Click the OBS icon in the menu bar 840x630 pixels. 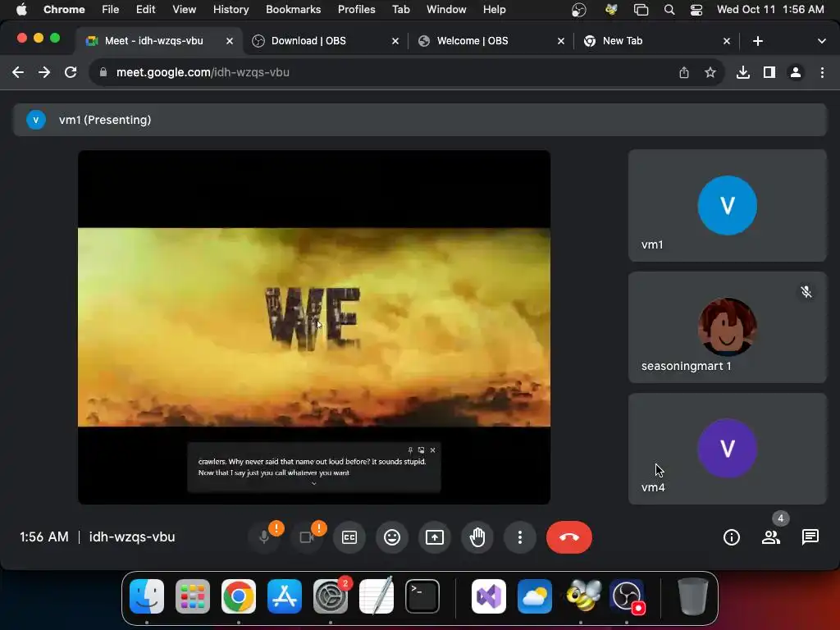[578, 10]
